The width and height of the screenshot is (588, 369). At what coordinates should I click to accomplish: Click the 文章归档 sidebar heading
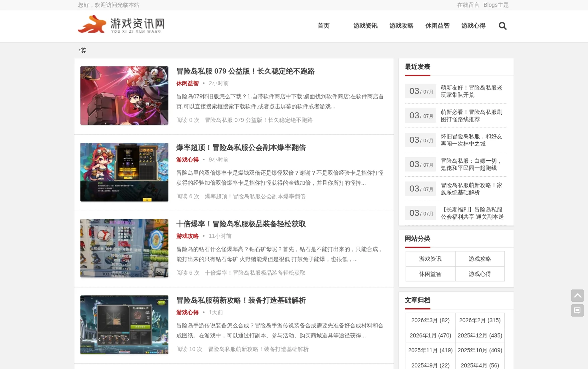418,300
